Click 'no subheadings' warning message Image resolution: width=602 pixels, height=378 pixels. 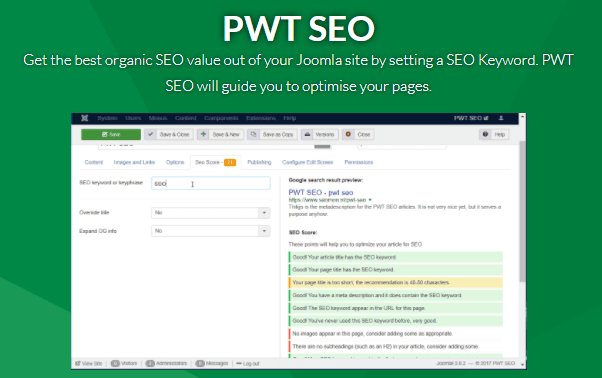tap(395, 347)
